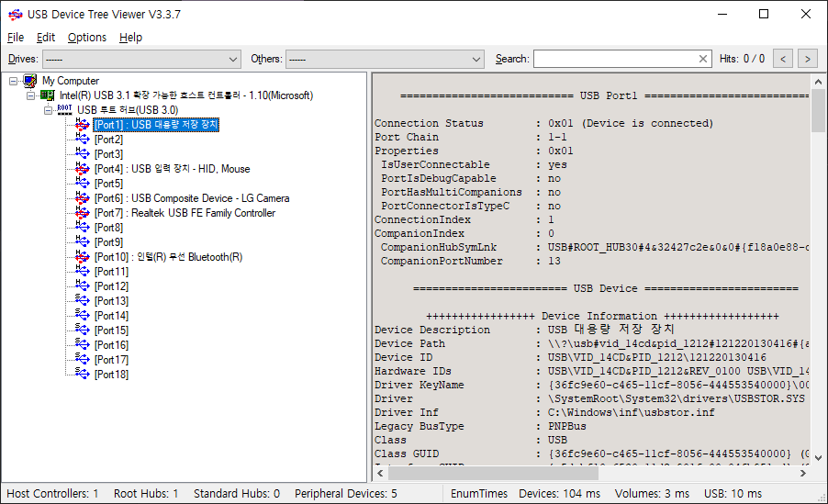The width and height of the screenshot is (828, 504).
Task: Collapse the My Computer tree node
Action: tap(13, 81)
